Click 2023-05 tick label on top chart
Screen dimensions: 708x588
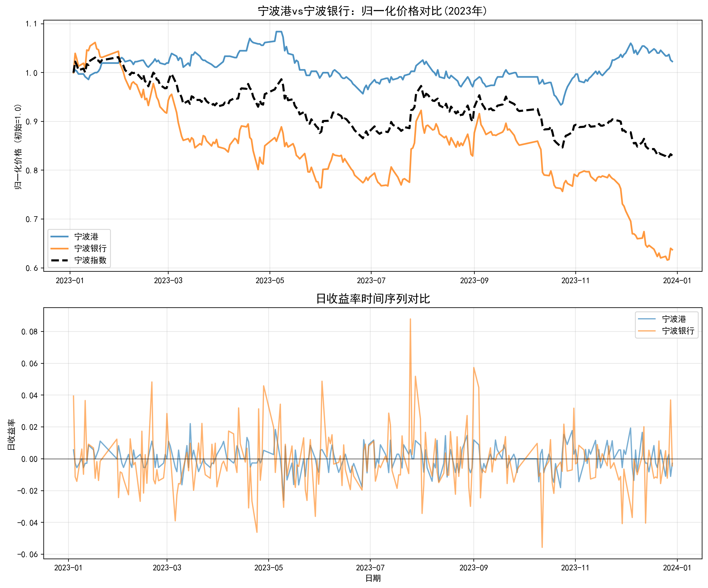(x=270, y=280)
